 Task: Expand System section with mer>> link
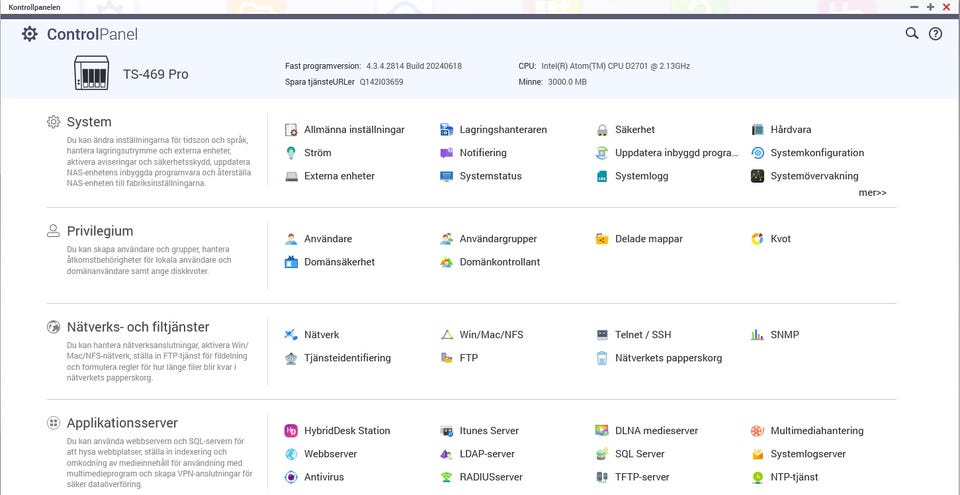coord(872,192)
